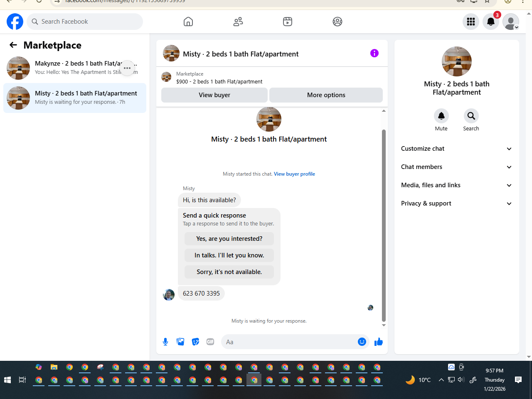The image size is (532, 399).
Task: Send quick reply "Sorry, it's not available."
Action: tap(229, 272)
